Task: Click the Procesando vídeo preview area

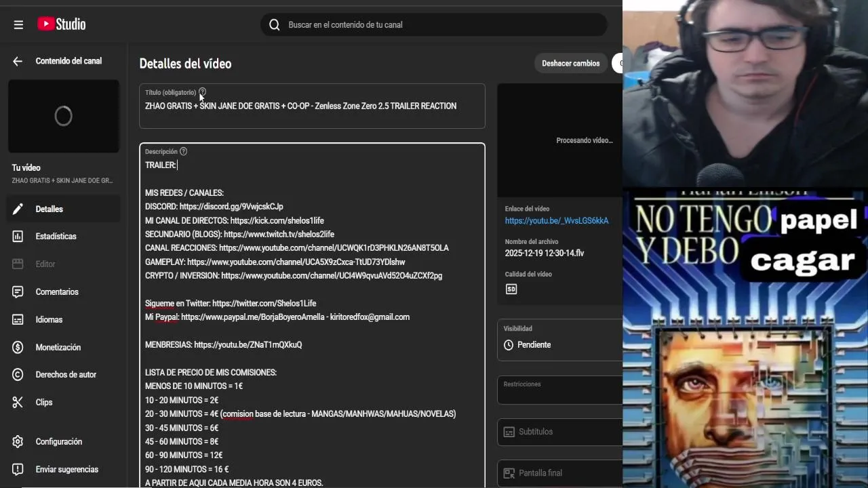Action: 560,140
